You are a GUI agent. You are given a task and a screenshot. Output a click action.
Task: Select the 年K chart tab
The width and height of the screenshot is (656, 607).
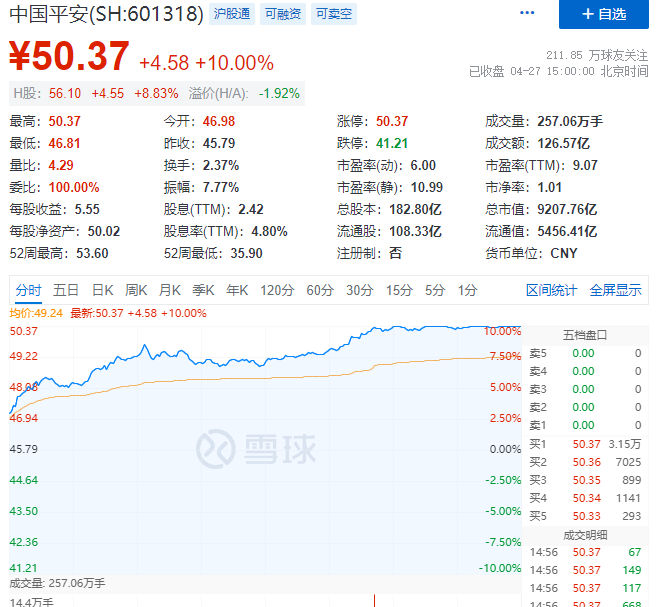pyautogui.click(x=237, y=290)
